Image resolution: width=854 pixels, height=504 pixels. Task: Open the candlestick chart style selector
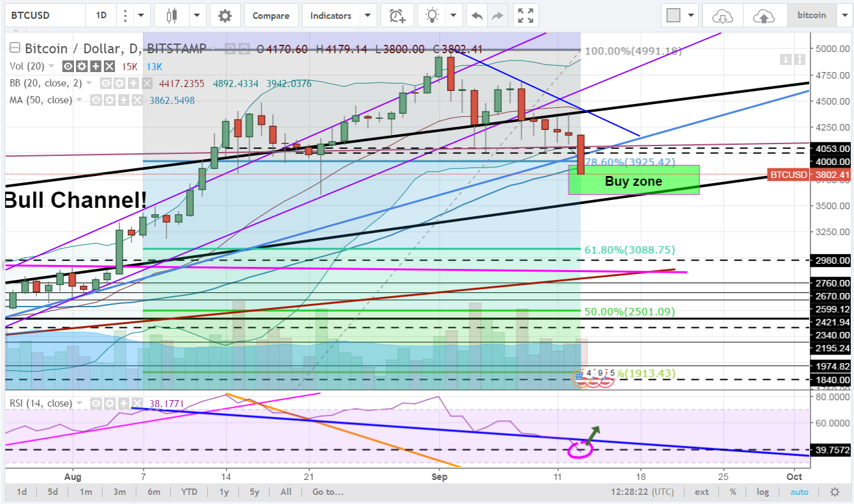coord(172,16)
